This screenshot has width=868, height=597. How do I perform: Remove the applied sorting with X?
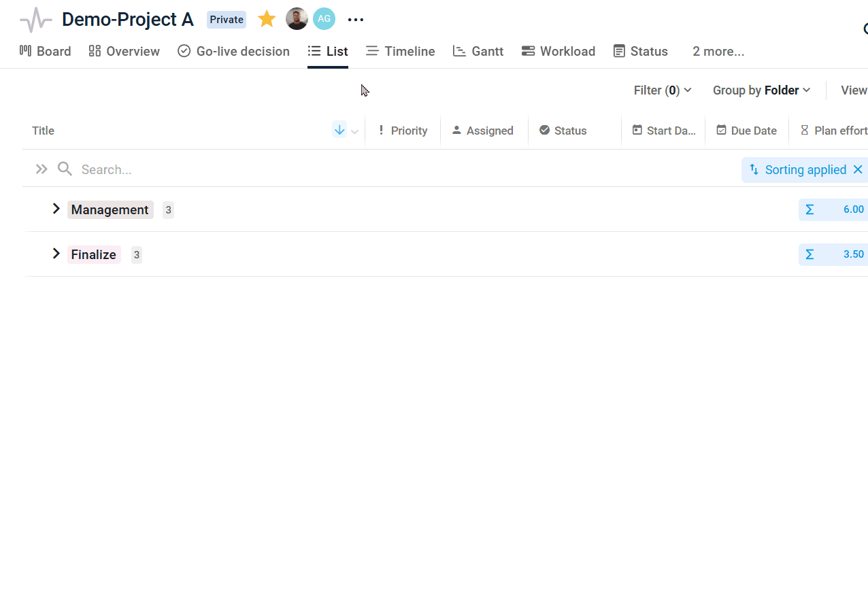[x=858, y=170]
